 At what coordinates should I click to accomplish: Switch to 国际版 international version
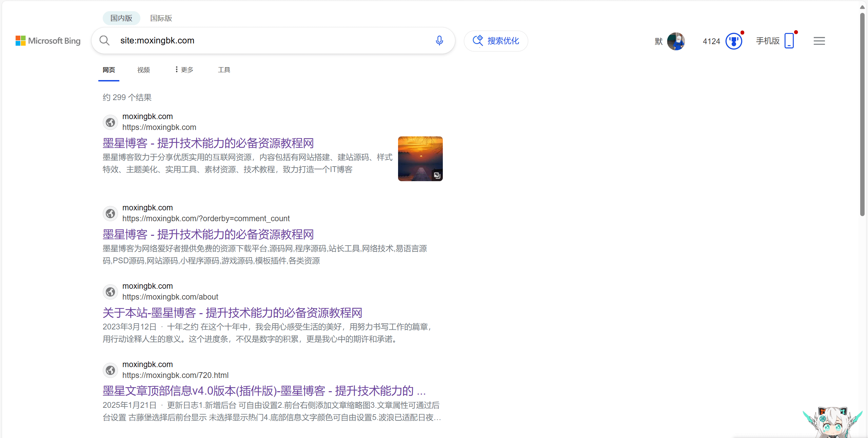(161, 18)
